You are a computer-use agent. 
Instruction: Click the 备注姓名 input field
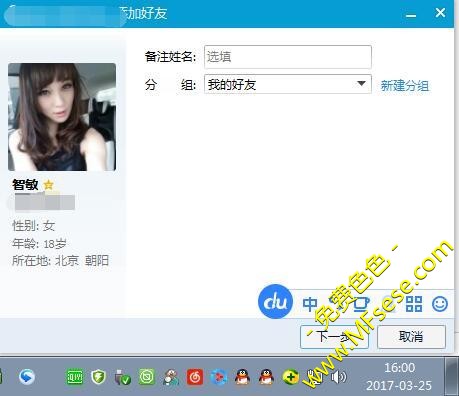[x=288, y=57]
